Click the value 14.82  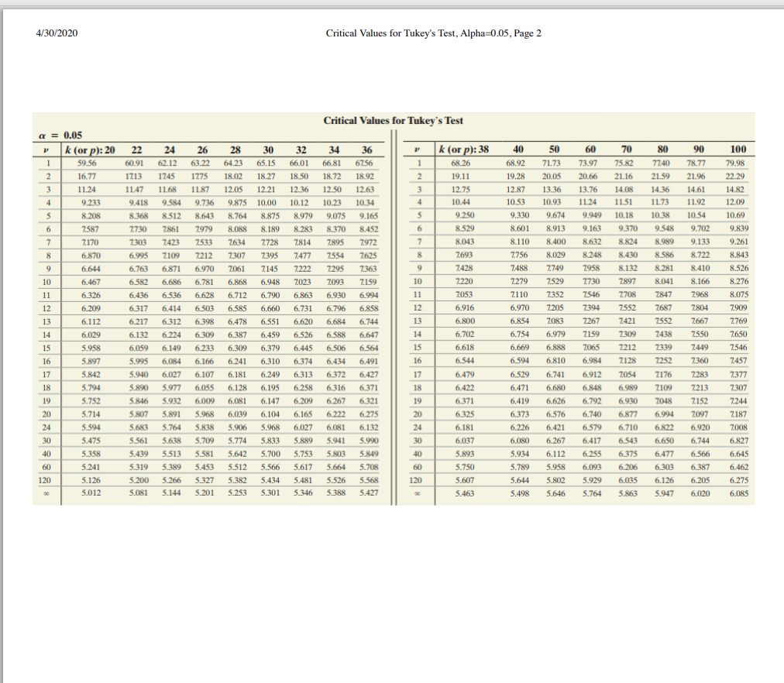[x=735, y=190]
